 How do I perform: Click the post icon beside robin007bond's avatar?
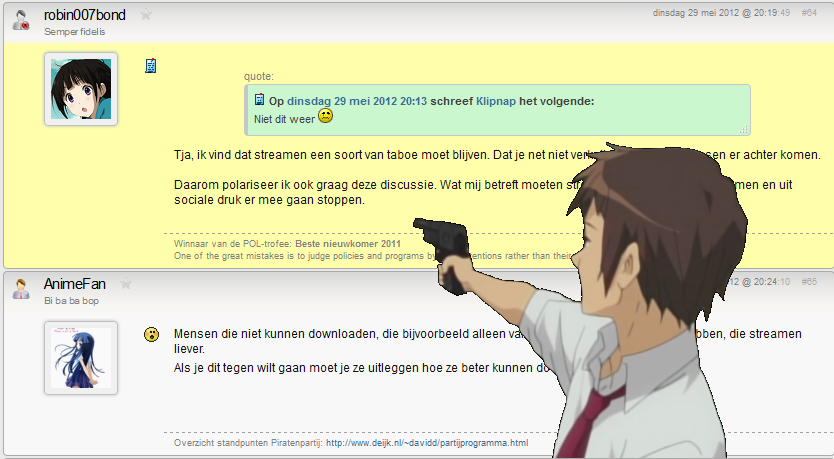point(151,65)
